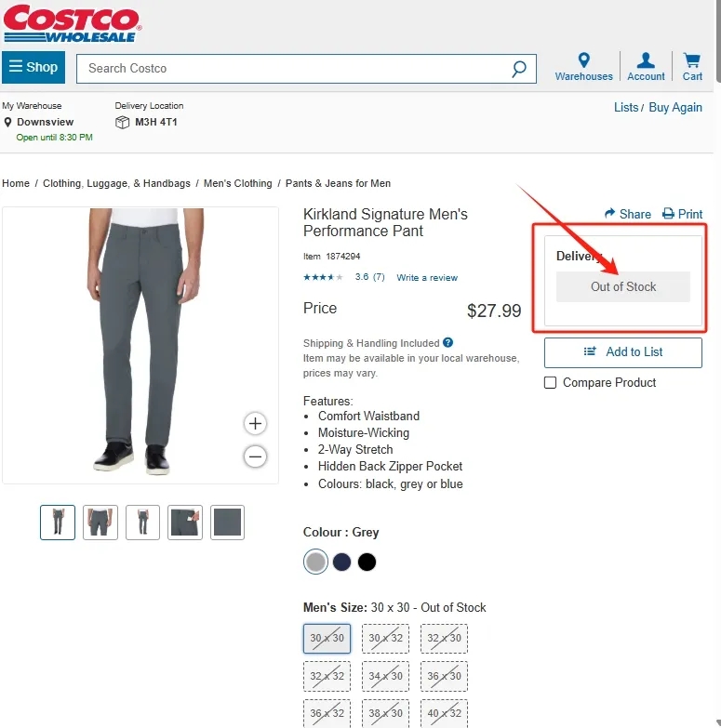Select the 30 x 32 size option

[385, 639]
